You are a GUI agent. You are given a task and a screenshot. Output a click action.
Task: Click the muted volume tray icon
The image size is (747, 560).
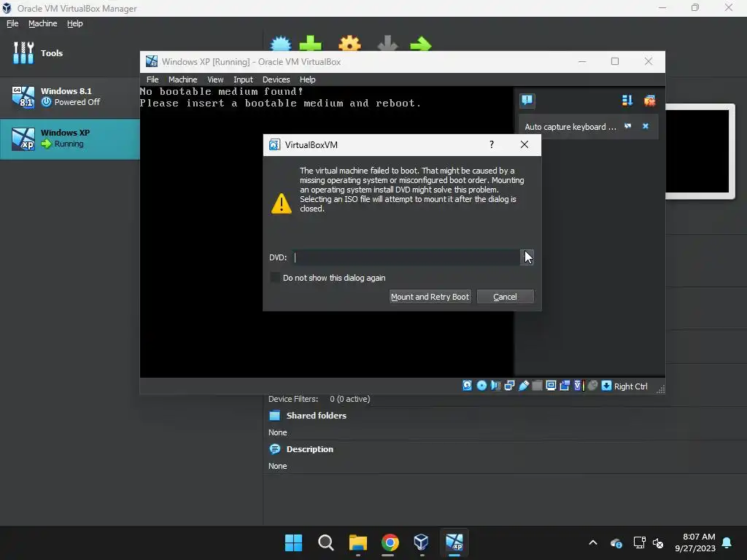658,542
